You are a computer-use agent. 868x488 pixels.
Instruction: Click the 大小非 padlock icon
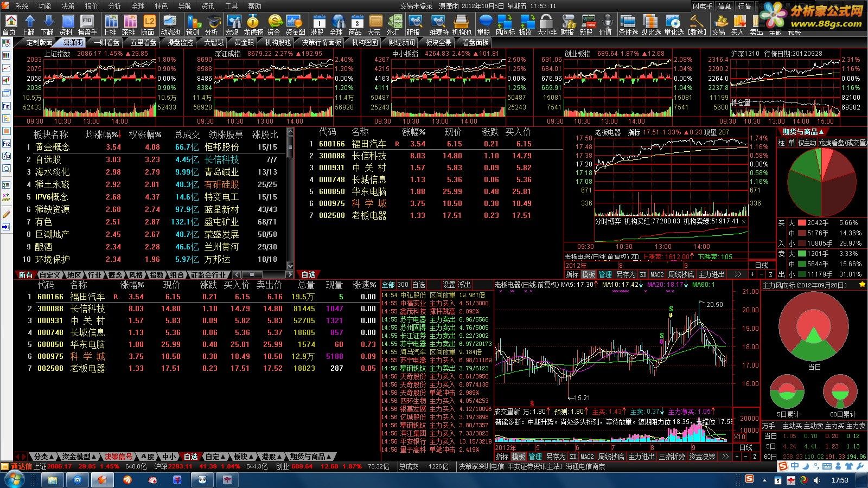coord(547,24)
